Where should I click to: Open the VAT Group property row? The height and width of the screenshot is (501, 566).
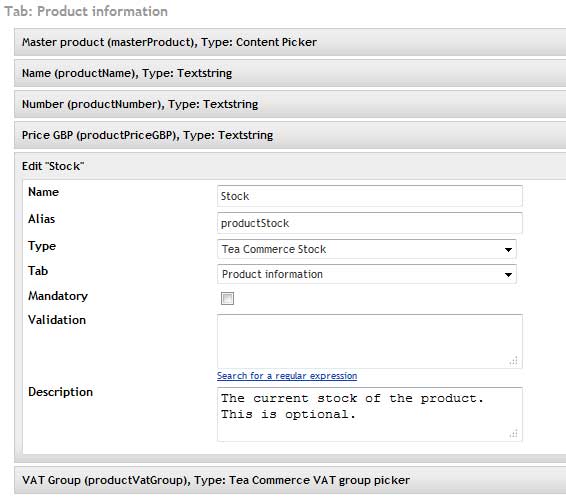[x=290, y=480]
